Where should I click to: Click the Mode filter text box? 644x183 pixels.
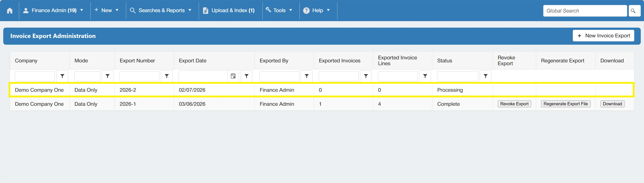coord(87,76)
